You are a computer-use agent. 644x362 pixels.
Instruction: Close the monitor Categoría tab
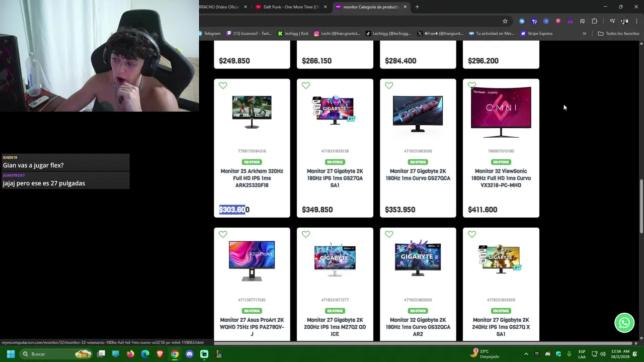click(x=405, y=7)
